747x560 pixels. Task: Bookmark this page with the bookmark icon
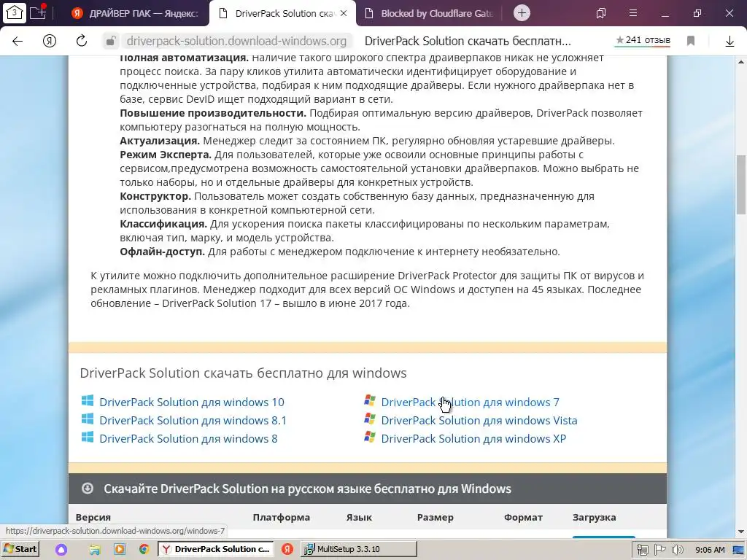pyautogui.click(x=691, y=41)
